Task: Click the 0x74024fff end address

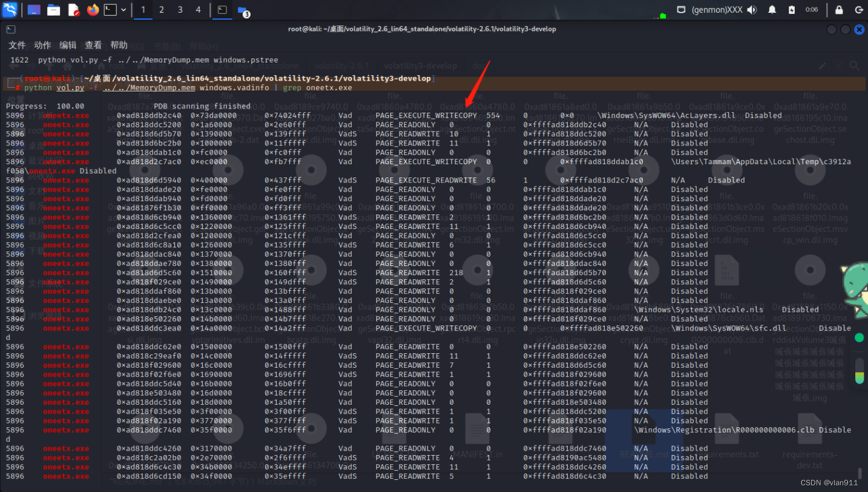Action: pos(288,116)
